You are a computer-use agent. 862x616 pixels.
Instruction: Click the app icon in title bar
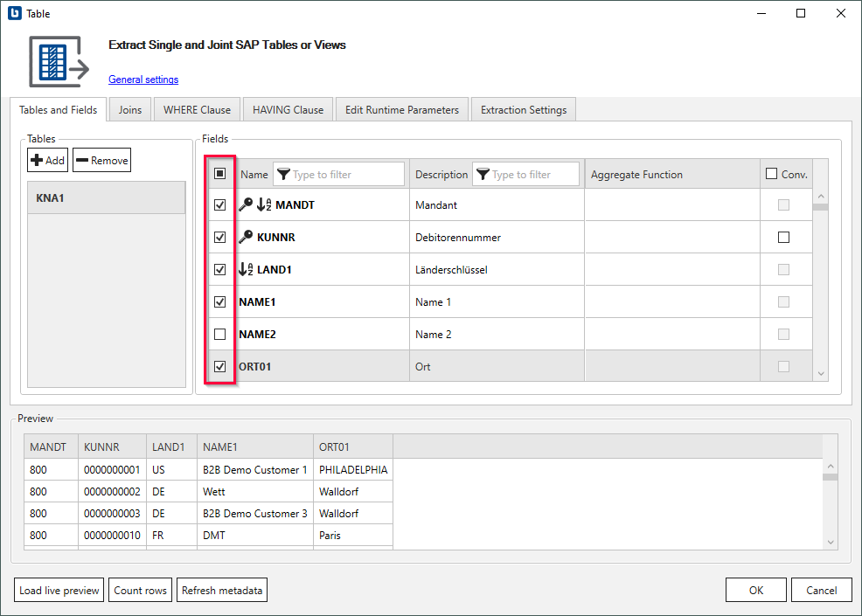point(15,13)
